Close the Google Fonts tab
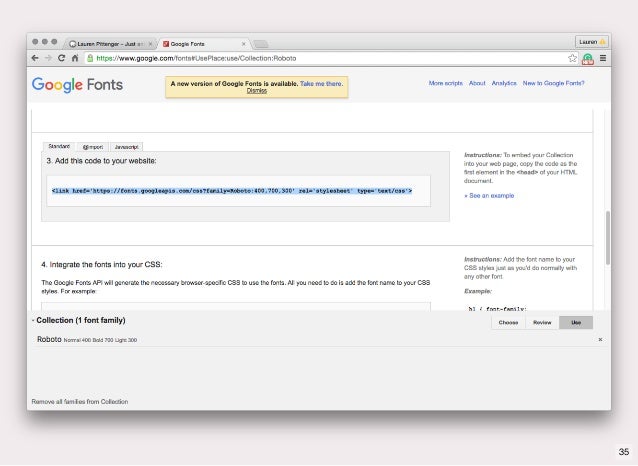 [244, 44]
